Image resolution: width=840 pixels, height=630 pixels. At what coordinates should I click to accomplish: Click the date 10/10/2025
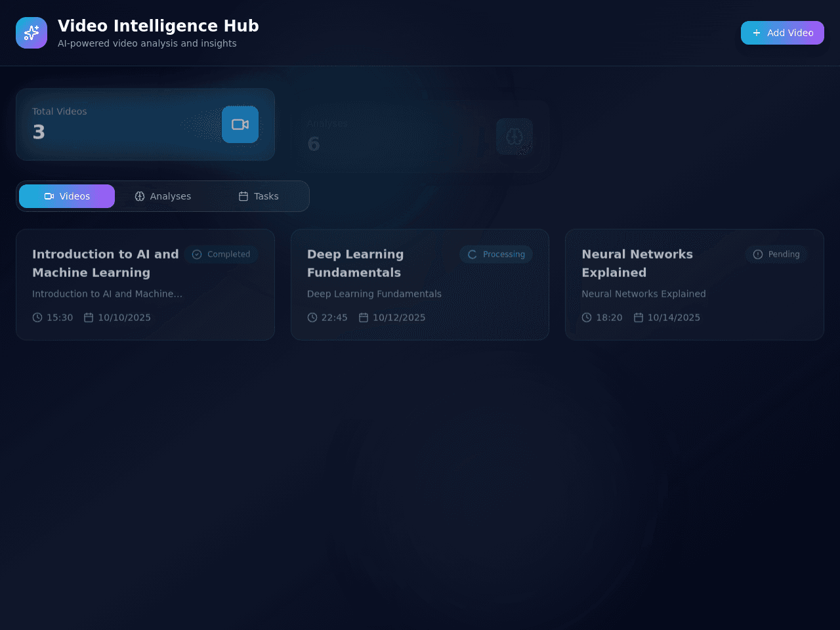(125, 318)
